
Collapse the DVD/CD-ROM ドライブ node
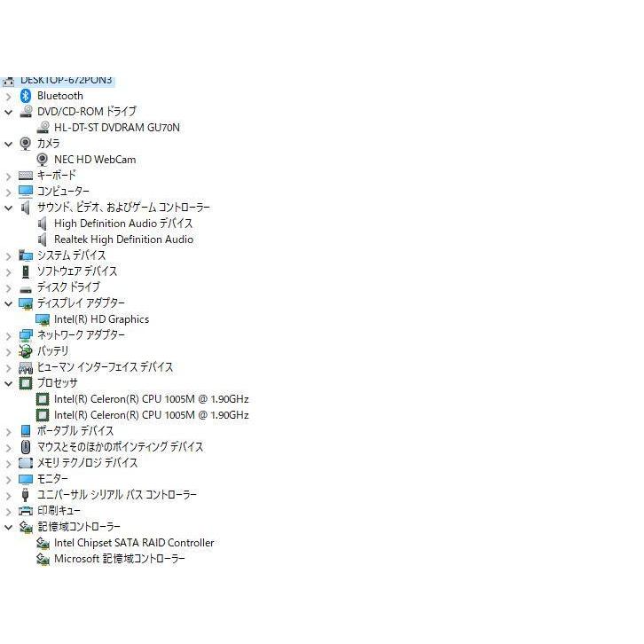8,112
